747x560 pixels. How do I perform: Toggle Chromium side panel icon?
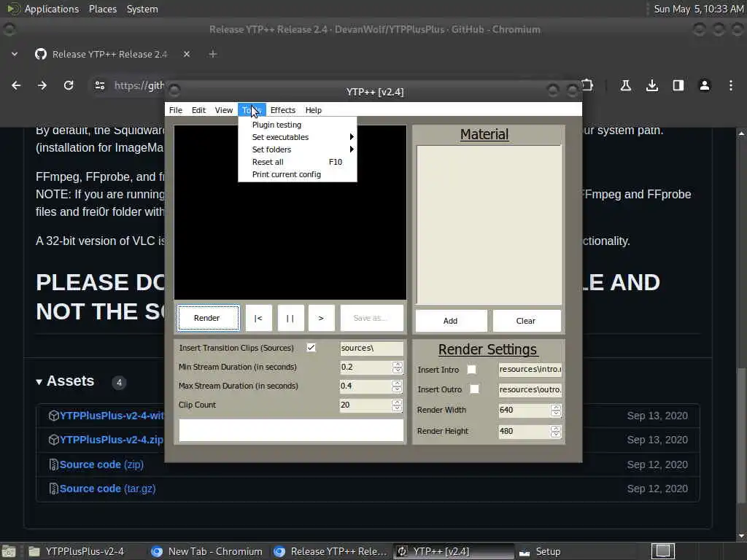point(678,85)
